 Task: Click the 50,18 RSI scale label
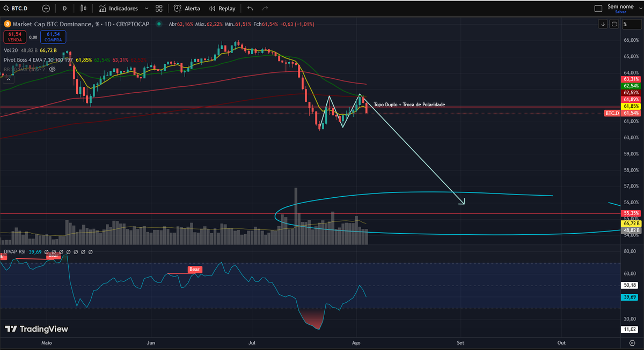tap(629, 286)
